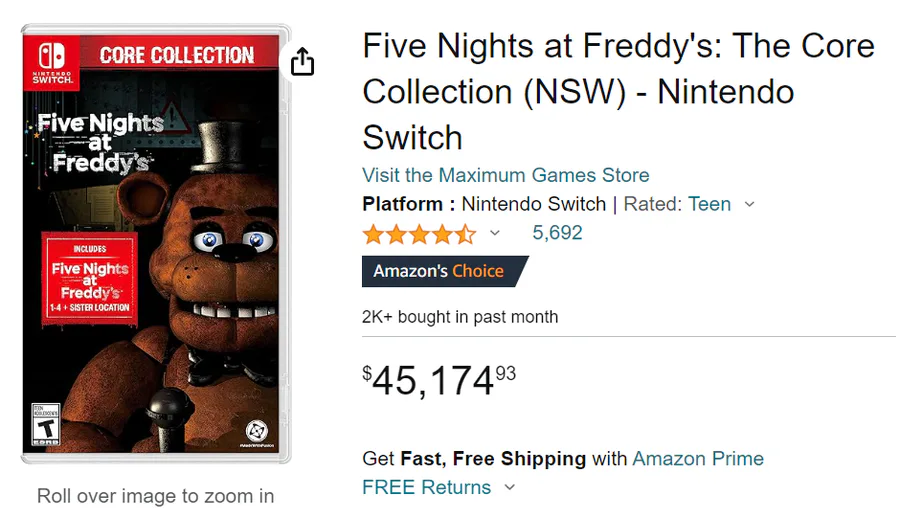
Task: Click the share icon beside product image
Action: 302,62
